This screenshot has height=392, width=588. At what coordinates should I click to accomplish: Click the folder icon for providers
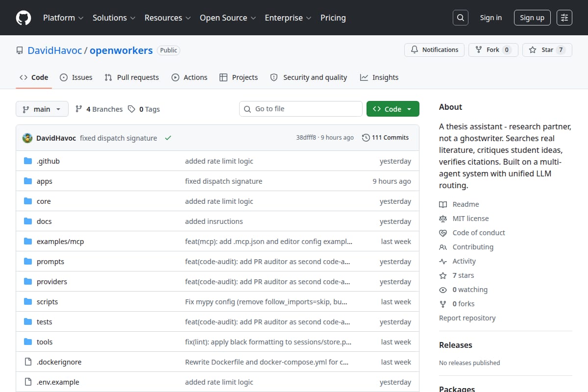pos(28,282)
